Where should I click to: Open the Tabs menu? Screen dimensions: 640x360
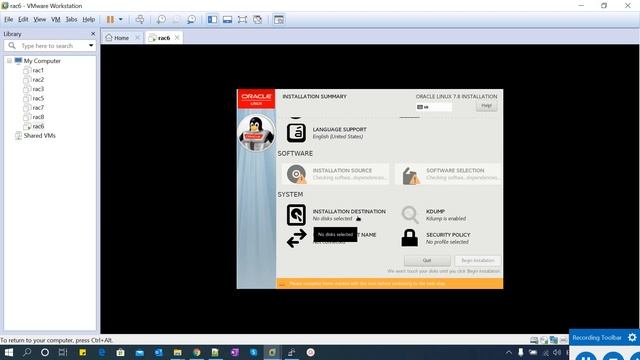click(x=71, y=20)
